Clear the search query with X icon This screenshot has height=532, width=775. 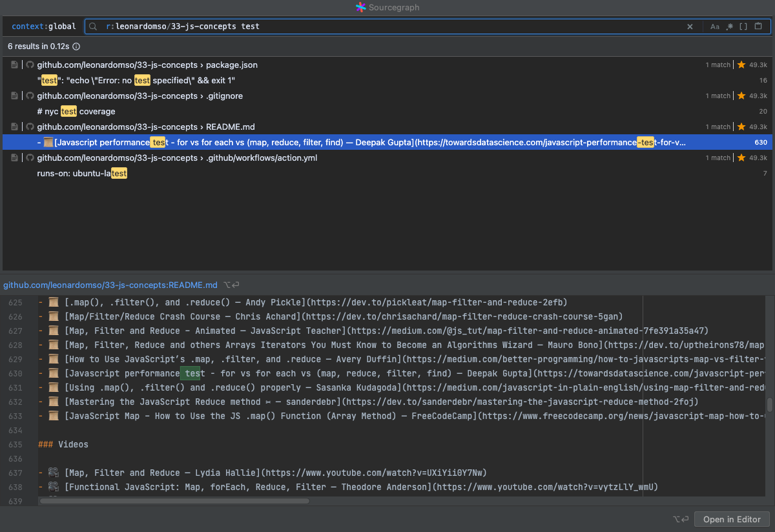[x=690, y=26]
